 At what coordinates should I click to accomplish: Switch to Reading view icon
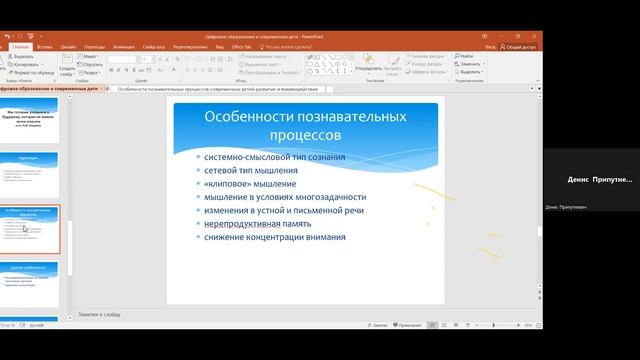[456, 325]
